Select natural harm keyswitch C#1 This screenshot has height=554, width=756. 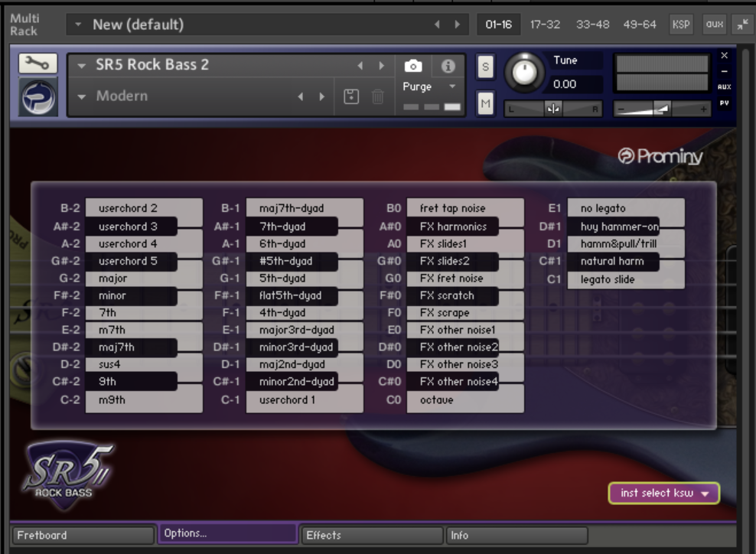[613, 262]
